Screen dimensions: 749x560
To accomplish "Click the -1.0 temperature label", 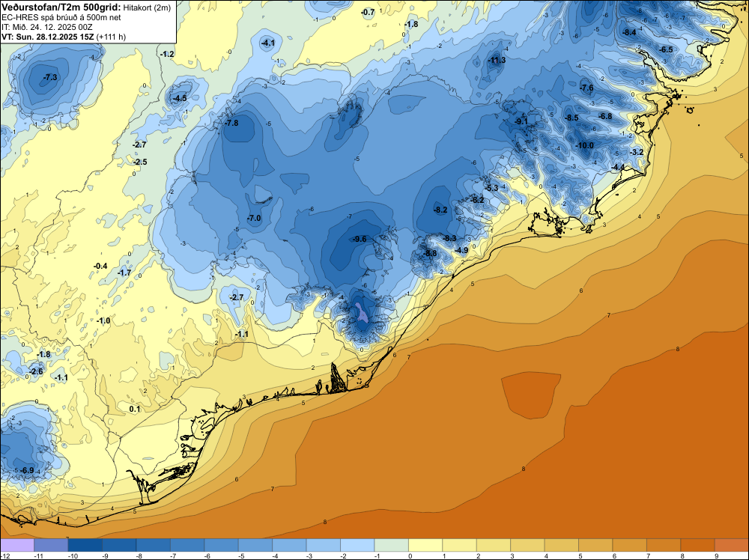I will tap(103, 321).
